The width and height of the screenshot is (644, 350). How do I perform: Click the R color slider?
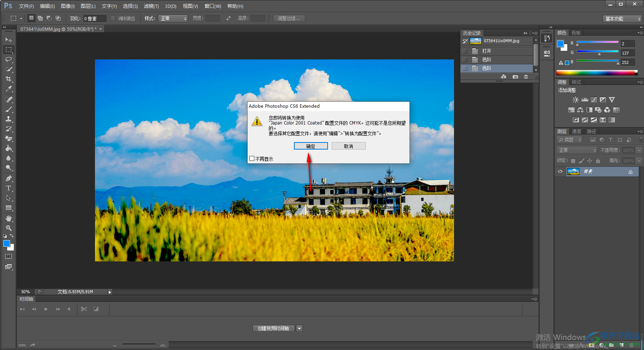597,42
